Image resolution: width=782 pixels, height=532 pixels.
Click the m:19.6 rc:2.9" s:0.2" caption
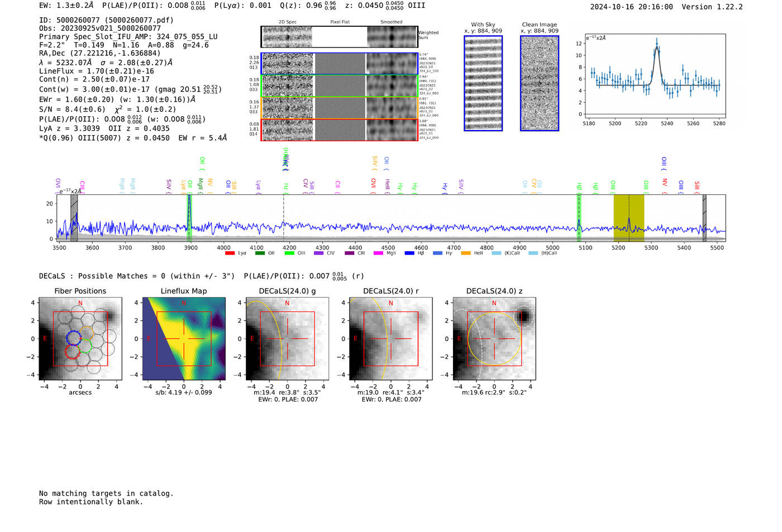[x=494, y=392]
